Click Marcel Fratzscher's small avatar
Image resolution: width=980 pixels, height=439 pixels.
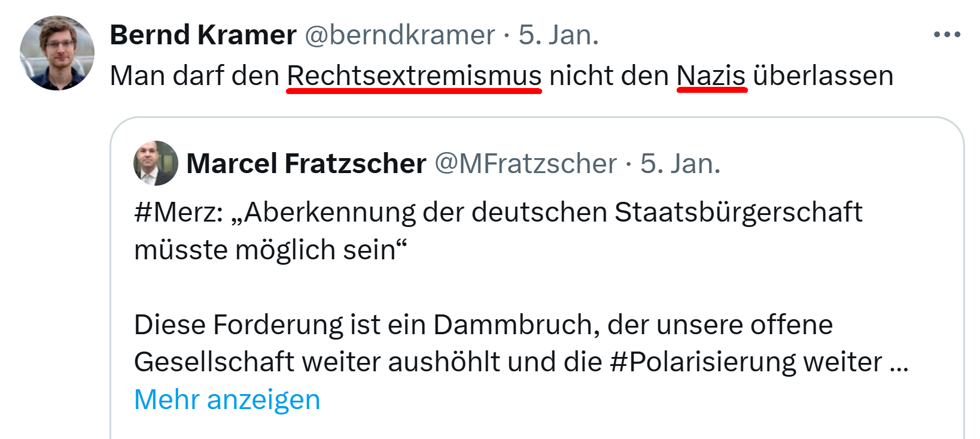pyautogui.click(x=156, y=163)
